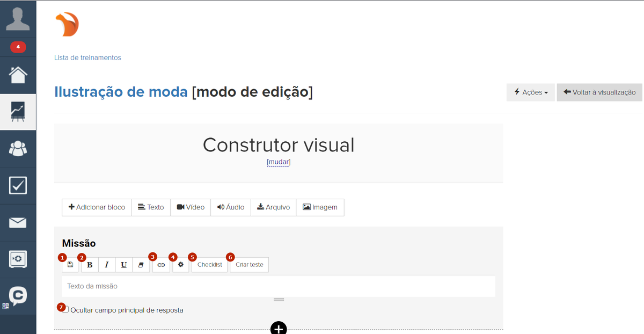Click the eraser clear-formatting icon
This screenshot has width=644, height=334.
point(141,265)
